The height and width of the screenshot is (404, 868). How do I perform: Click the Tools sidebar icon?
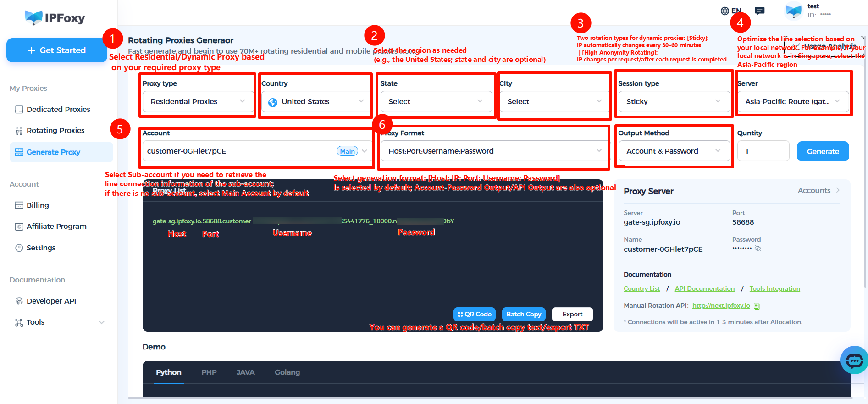coord(19,322)
